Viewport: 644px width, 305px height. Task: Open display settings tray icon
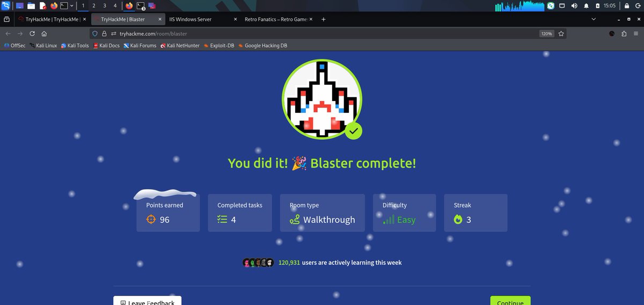(562, 6)
